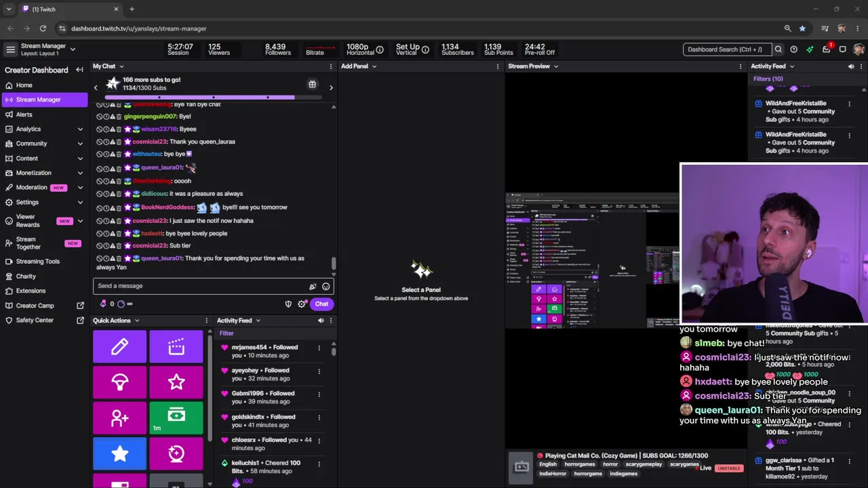Open the emote picker in the chat box

tap(325, 286)
